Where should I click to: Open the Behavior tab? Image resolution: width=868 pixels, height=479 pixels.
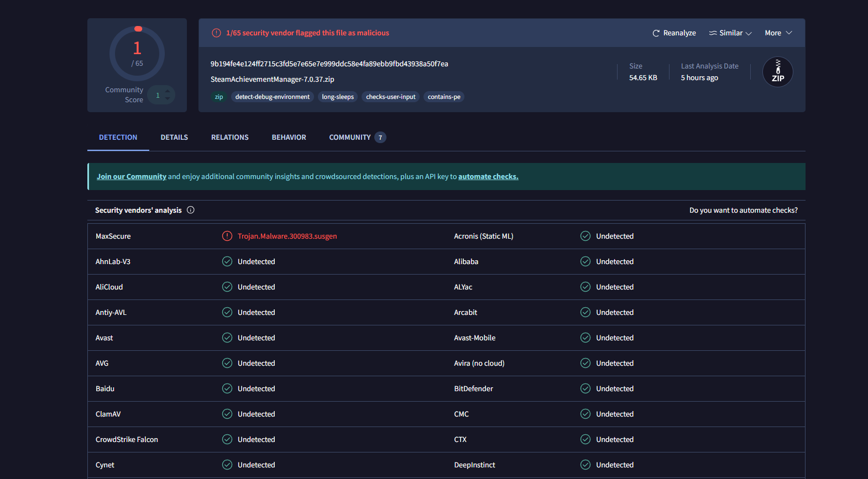coord(289,138)
